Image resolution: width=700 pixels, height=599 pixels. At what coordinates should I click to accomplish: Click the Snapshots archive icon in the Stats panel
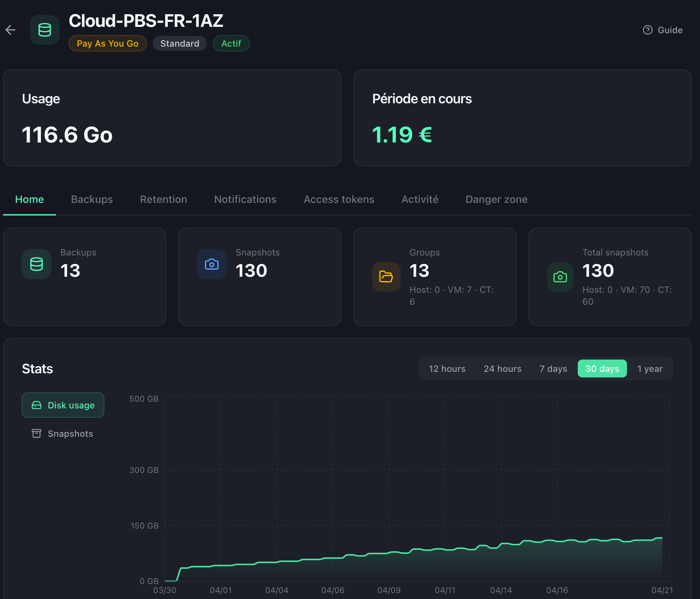tap(36, 433)
